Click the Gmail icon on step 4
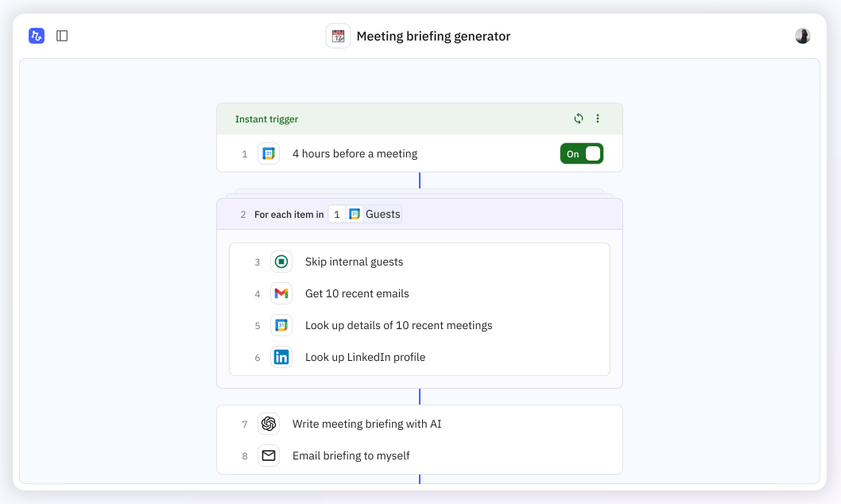 coord(281,293)
